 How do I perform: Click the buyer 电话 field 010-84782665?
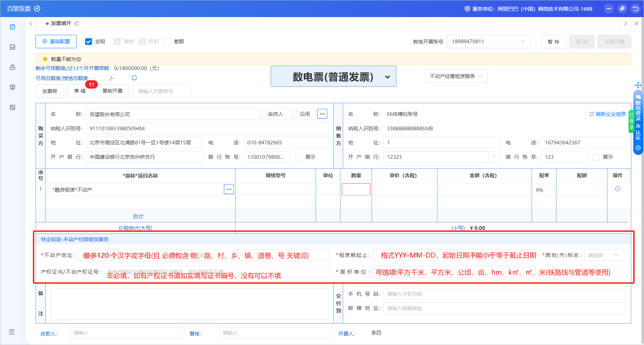coord(286,143)
